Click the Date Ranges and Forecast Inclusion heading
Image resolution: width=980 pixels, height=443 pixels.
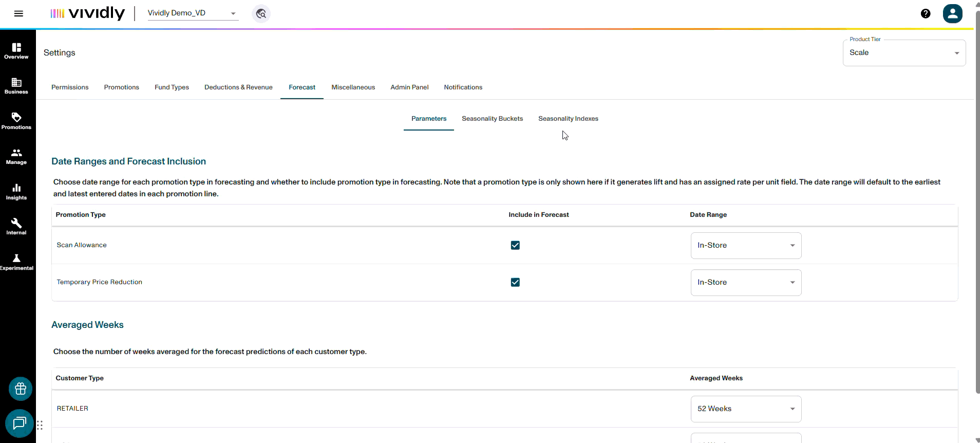click(128, 161)
